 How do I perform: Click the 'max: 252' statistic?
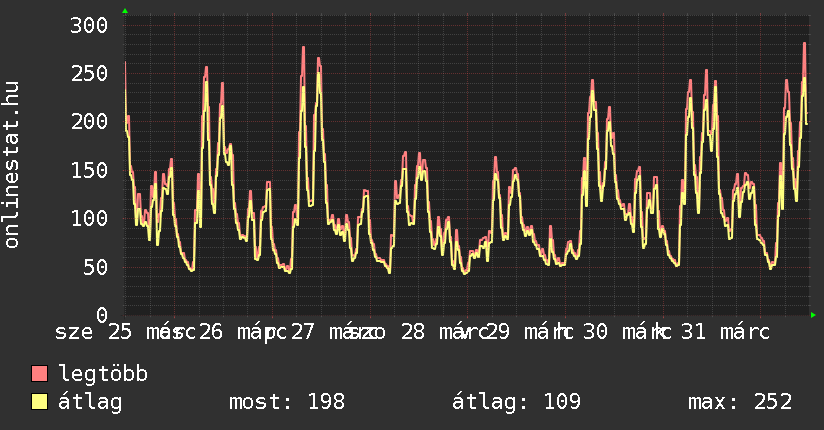740,403
